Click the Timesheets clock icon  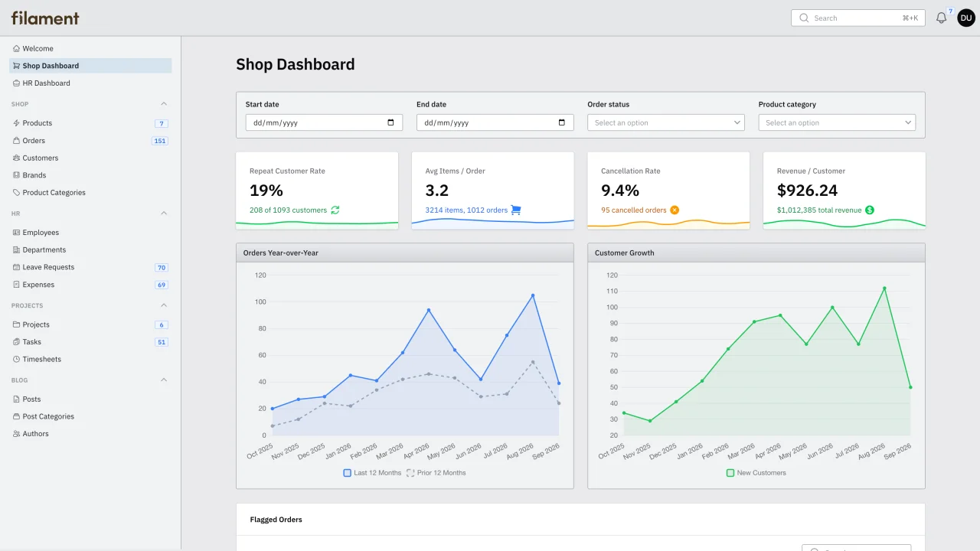point(16,359)
